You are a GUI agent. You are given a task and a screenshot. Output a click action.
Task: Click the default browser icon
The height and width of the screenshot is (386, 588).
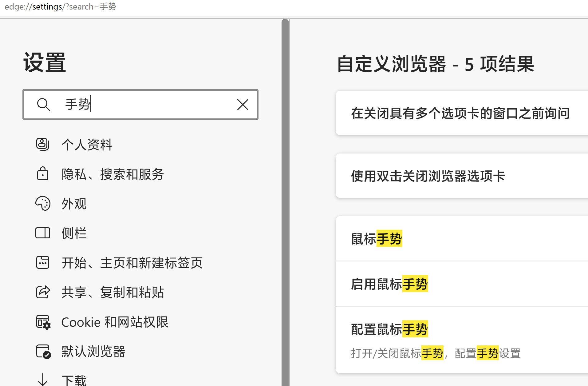click(43, 352)
